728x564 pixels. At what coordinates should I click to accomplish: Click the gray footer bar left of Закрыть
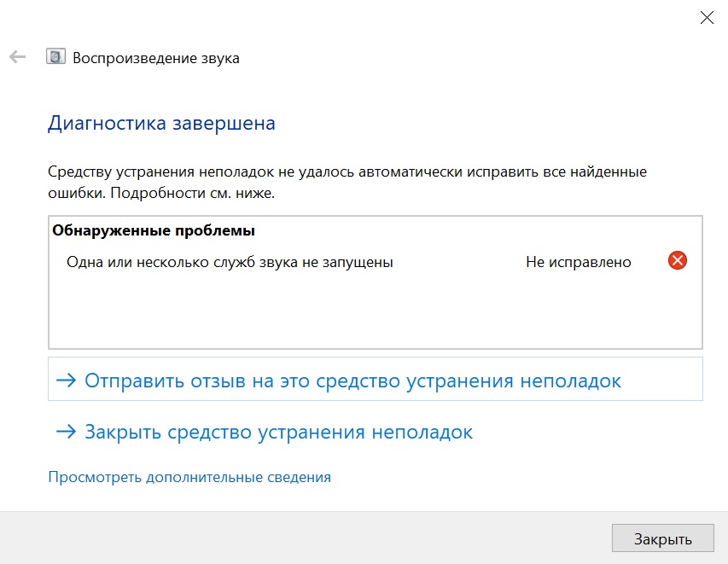click(299, 538)
